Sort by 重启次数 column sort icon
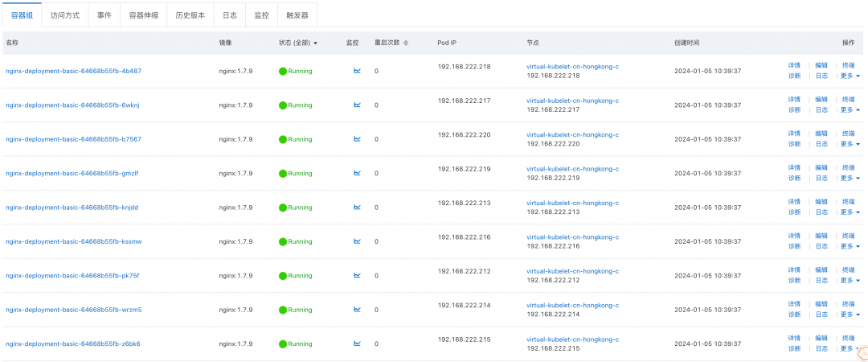The height and width of the screenshot is (362, 868). click(406, 43)
